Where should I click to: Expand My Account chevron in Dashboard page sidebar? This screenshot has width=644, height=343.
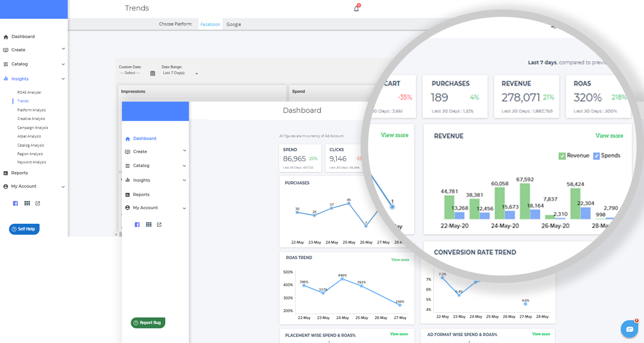click(185, 208)
